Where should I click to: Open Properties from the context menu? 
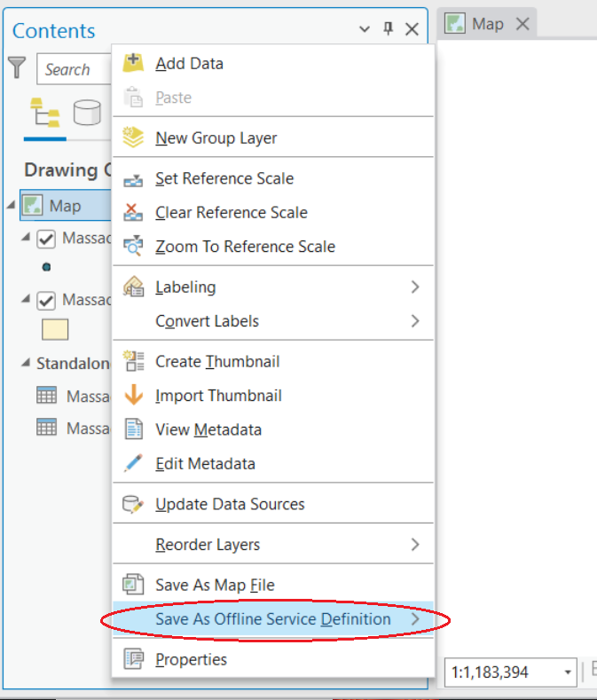click(x=191, y=659)
